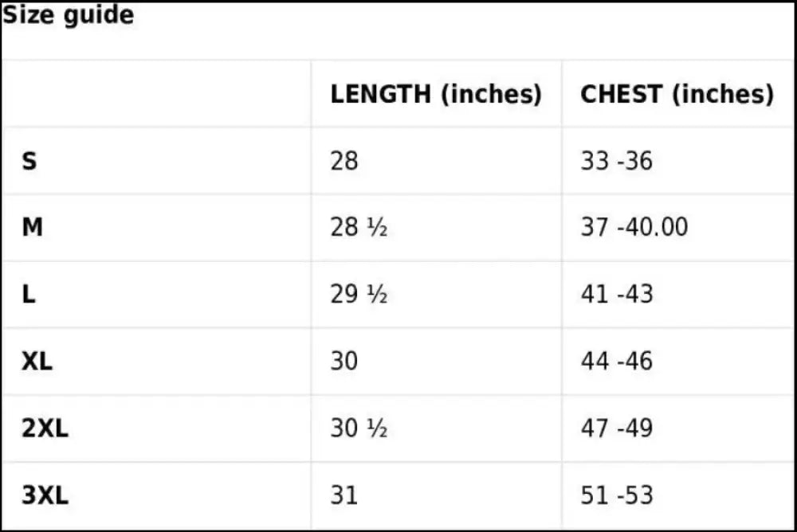Click the Size guide heading
The height and width of the screenshot is (532, 797).
point(69,15)
